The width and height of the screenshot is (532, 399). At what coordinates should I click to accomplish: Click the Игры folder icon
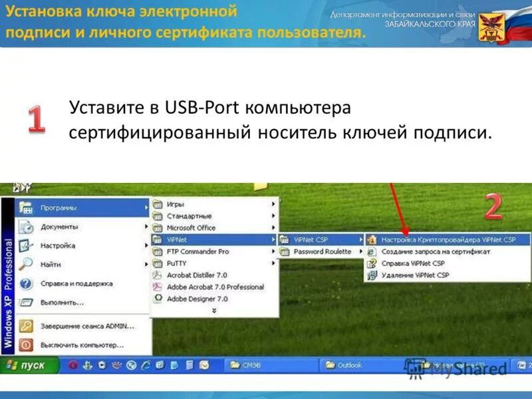coord(158,204)
